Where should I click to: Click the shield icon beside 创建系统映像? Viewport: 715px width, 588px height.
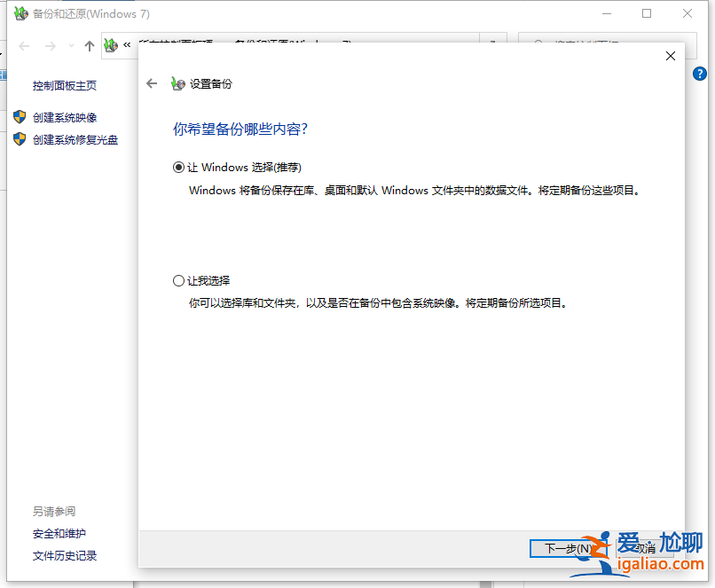[x=20, y=116]
